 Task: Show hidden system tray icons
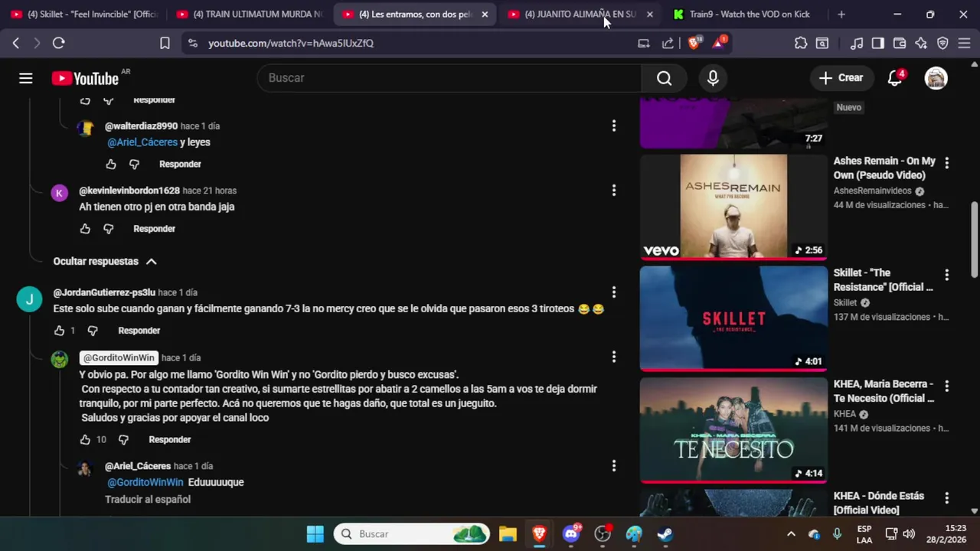[x=791, y=534]
